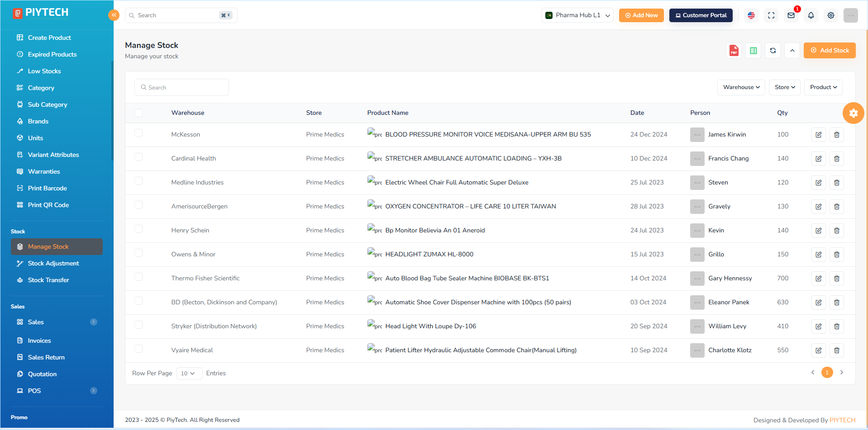Expand the Product filter dropdown
The image size is (868, 430).
[823, 87]
